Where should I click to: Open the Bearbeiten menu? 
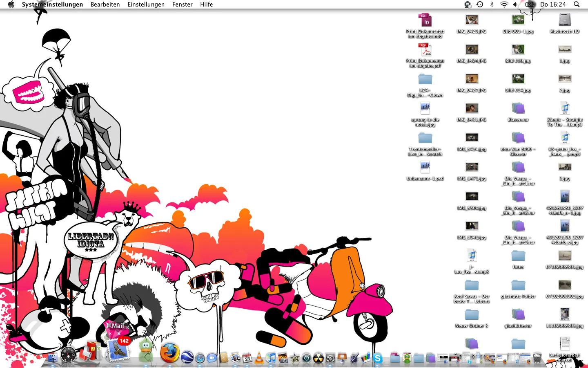pyautogui.click(x=105, y=4)
